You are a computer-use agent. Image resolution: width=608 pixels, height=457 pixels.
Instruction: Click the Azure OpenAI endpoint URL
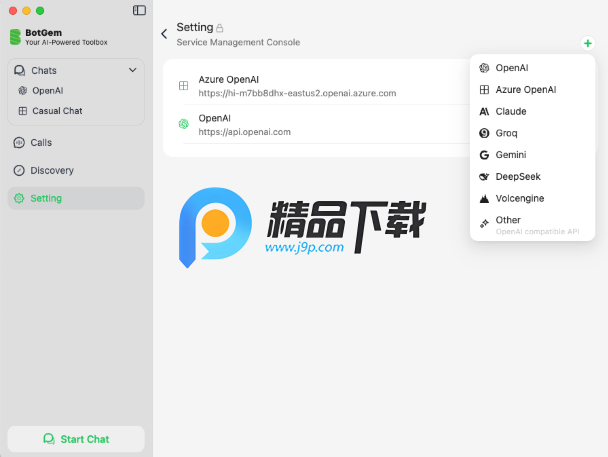[297, 93]
